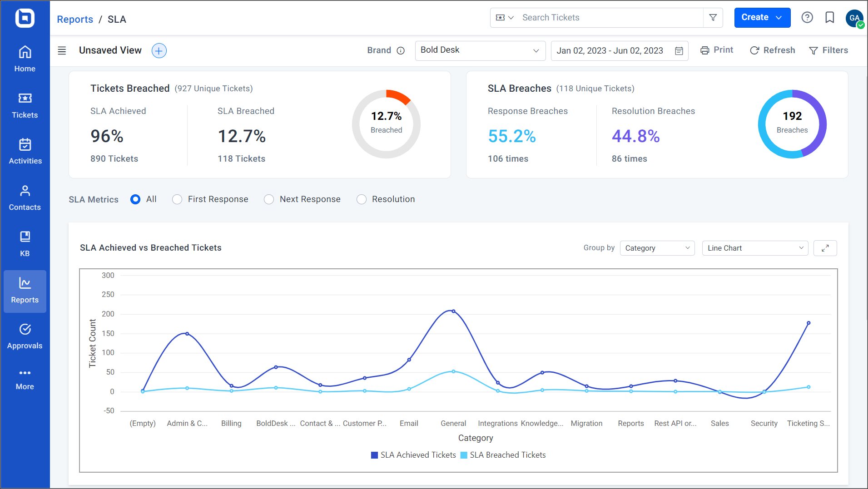
Task: Open the Group by Category dropdown
Action: (657, 248)
